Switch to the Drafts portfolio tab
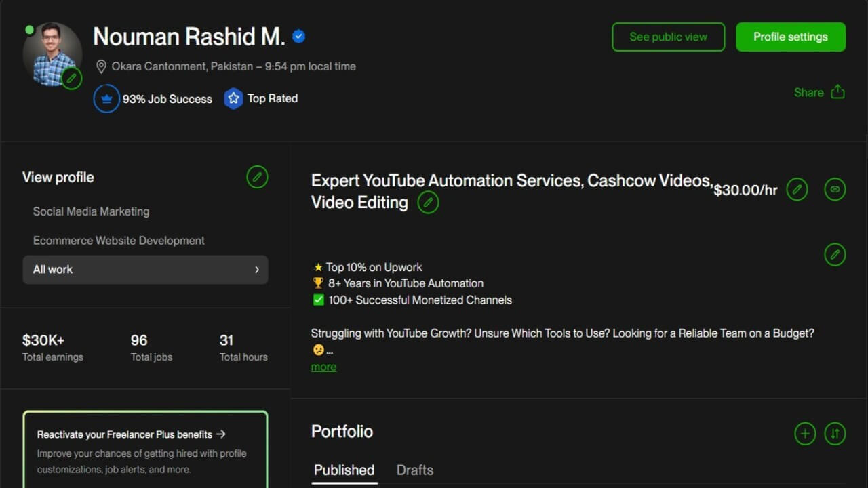This screenshot has width=868, height=488. tap(414, 470)
